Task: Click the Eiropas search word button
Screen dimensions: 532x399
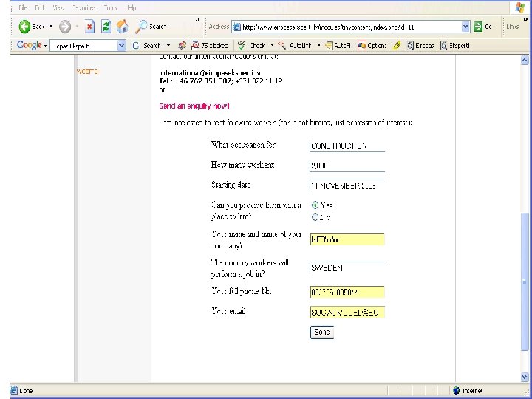Action: tap(420, 46)
